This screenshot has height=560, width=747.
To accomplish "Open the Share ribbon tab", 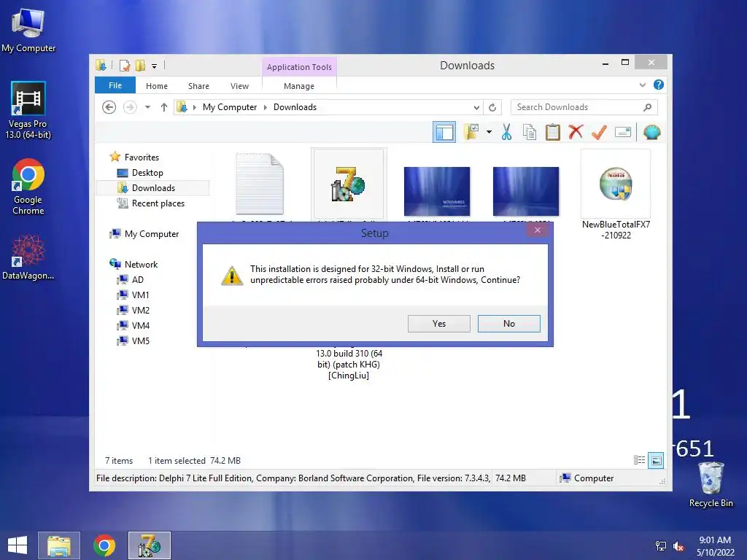I will tap(198, 86).
